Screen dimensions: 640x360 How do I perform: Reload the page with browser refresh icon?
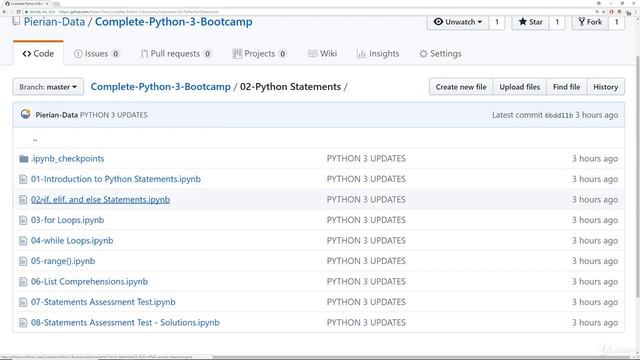tap(18, 12)
